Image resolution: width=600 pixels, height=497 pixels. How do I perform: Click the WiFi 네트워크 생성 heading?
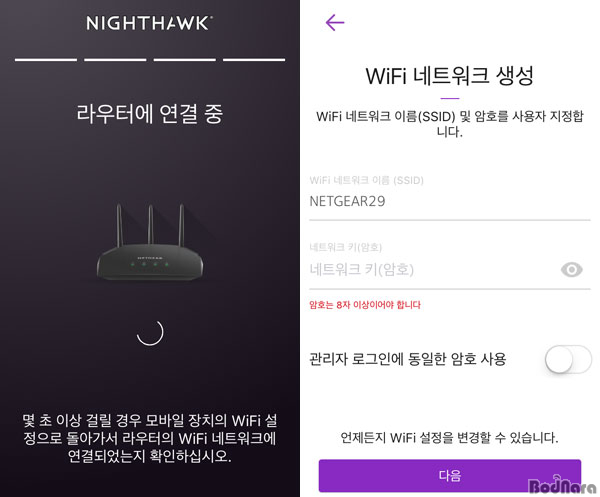[x=450, y=76]
